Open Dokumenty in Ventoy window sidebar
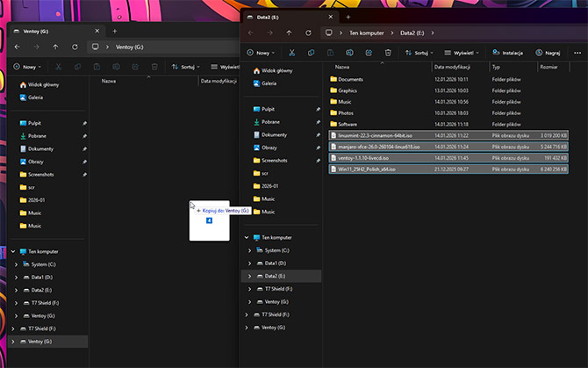This screenshot has height=368, width=588. coord(36,149)
